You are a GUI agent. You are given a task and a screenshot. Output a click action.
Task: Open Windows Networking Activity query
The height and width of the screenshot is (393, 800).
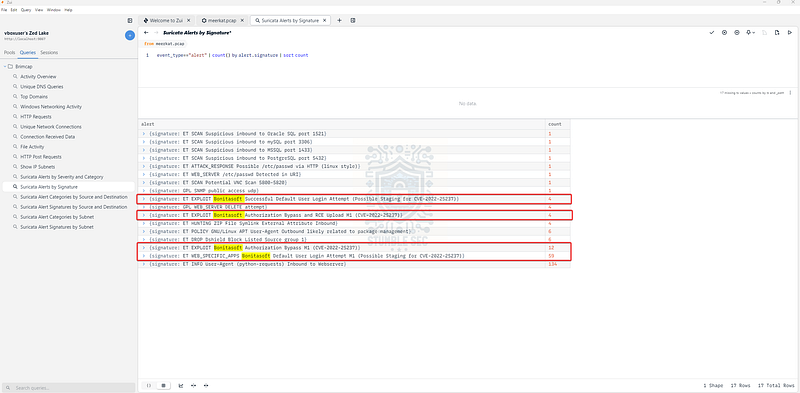[51, 107]
